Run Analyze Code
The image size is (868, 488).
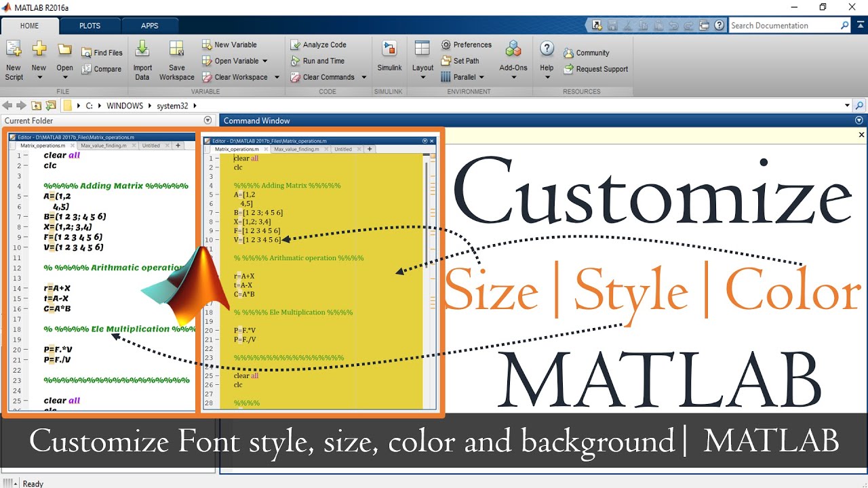(319, 45)
